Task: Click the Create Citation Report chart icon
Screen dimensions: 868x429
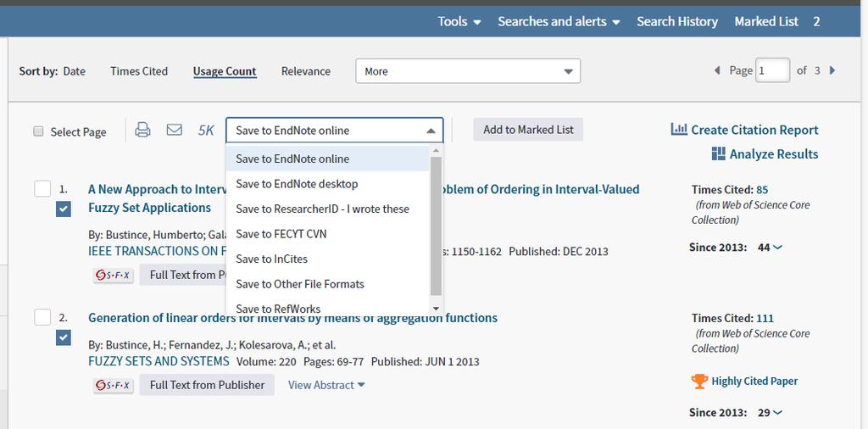Action: pos(679,130)
